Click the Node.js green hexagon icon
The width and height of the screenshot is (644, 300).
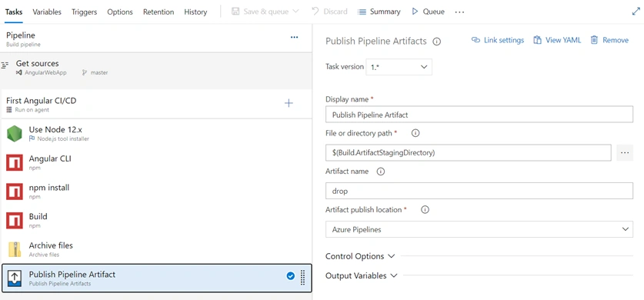pyautogui.click(x=15, y=134)
